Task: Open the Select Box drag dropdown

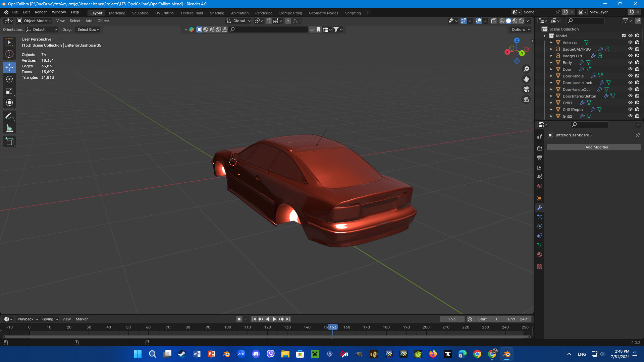Action: coord(88,29)
